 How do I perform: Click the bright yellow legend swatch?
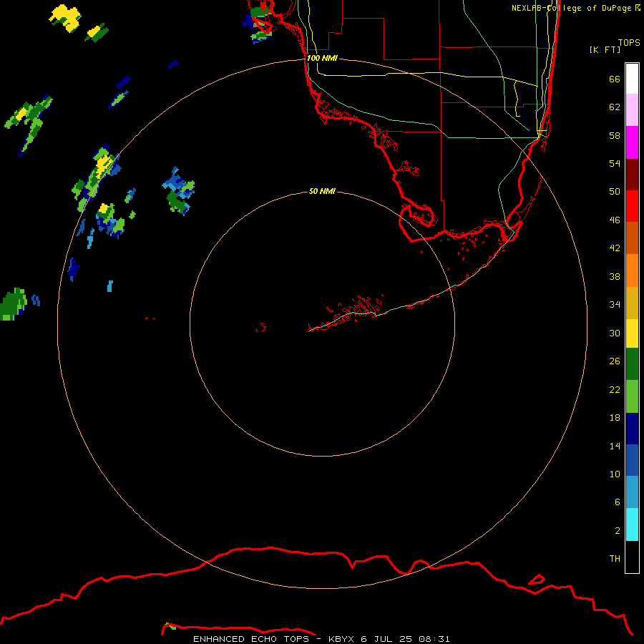coord(632,333)
